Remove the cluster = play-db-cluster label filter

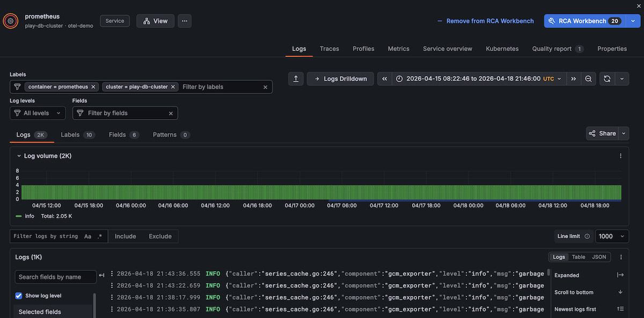[x=173, y=87]
